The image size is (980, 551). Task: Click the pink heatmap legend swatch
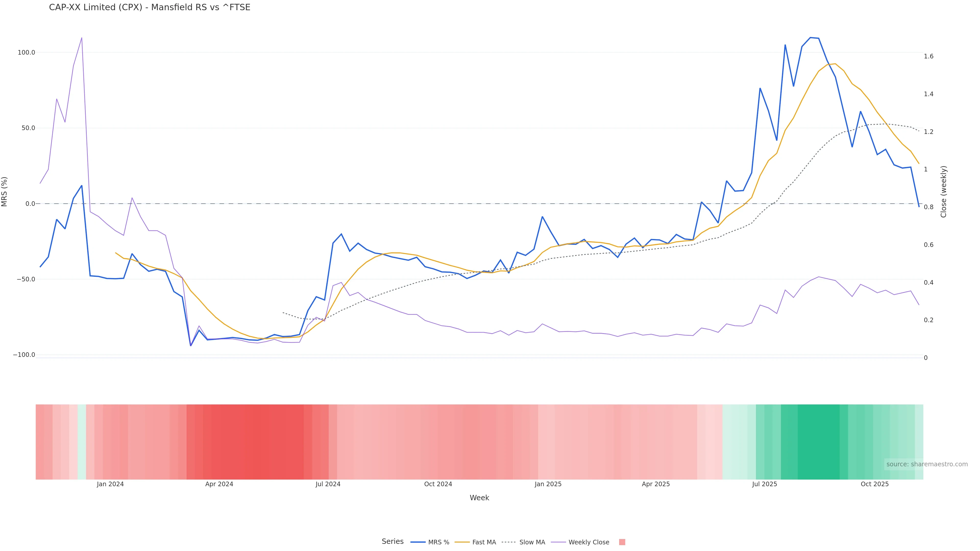[x=622, y=542]
